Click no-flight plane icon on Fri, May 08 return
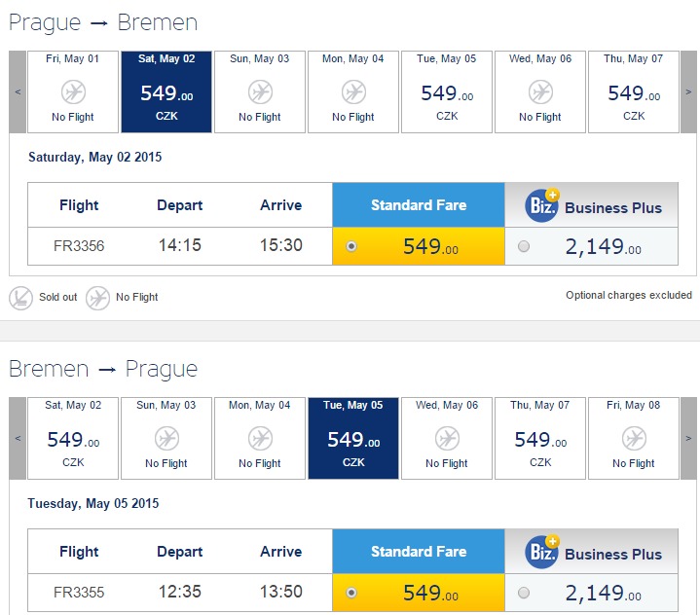 click(634, 438)
